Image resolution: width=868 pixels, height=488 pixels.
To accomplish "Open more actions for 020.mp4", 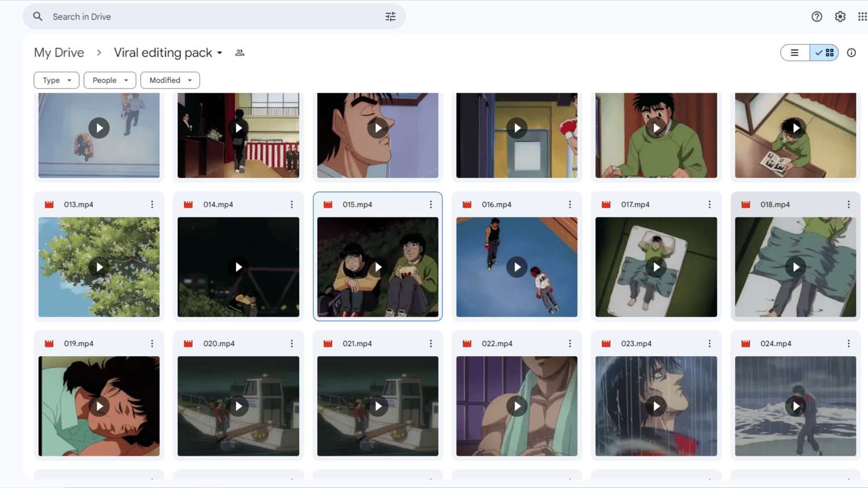I will (292, 344).
